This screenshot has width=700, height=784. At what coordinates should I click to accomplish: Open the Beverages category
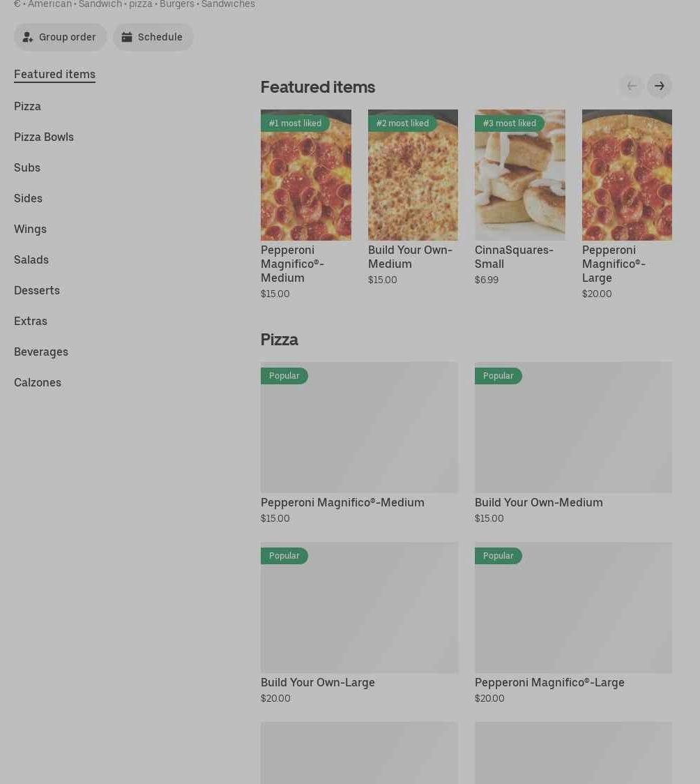(41, 352)
